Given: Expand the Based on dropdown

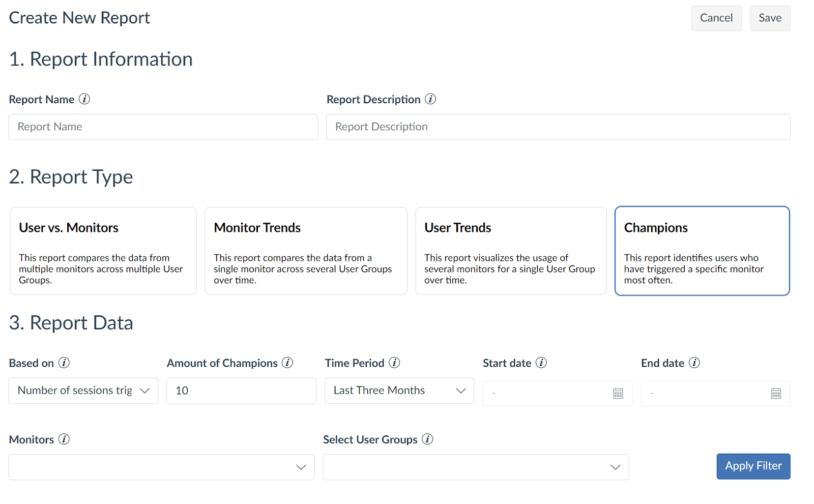Looking at the screenshot, I should pos(83,391).
